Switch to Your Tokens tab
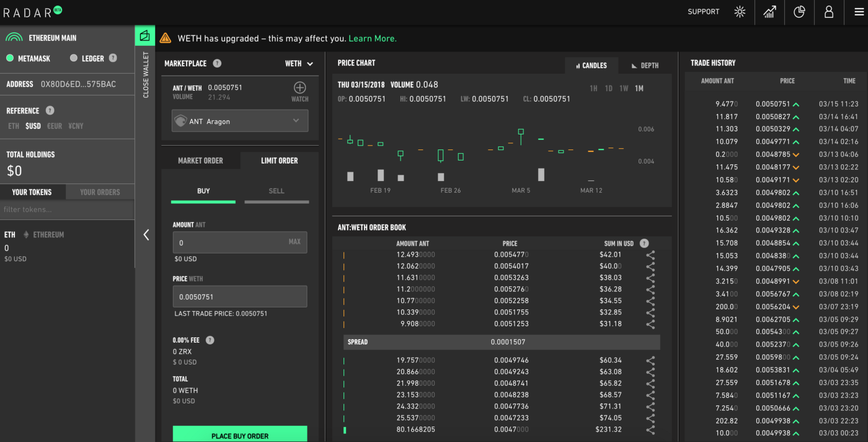868x442 pixels. click(x=32, y=192)
